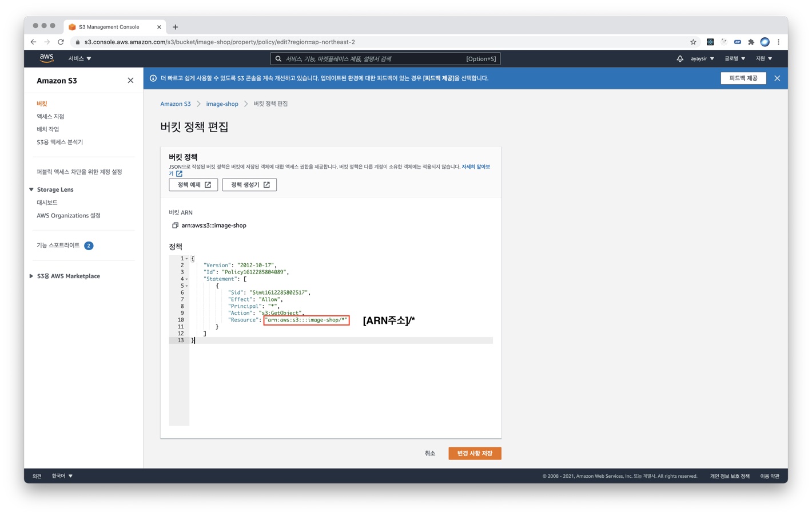The width and height of the screenshot is (812, 515).
Task: Click the AWS logo in header
Action: [46, 58]
